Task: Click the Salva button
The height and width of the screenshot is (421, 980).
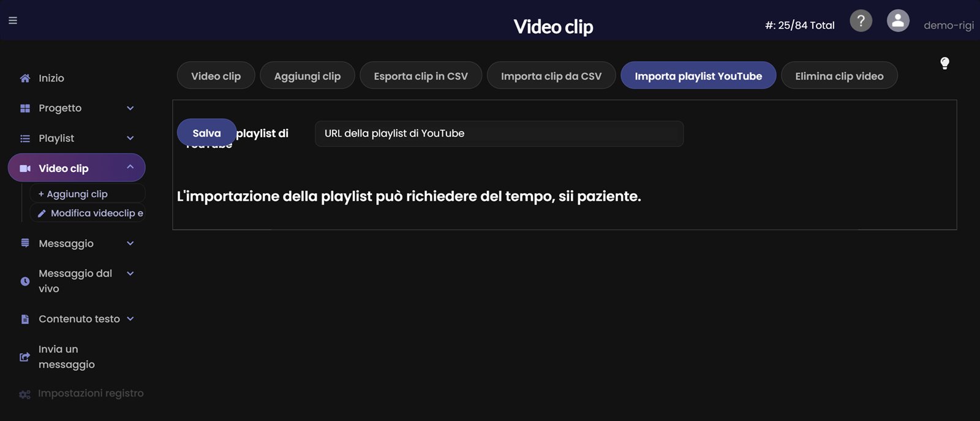Action: coord(206,133)
